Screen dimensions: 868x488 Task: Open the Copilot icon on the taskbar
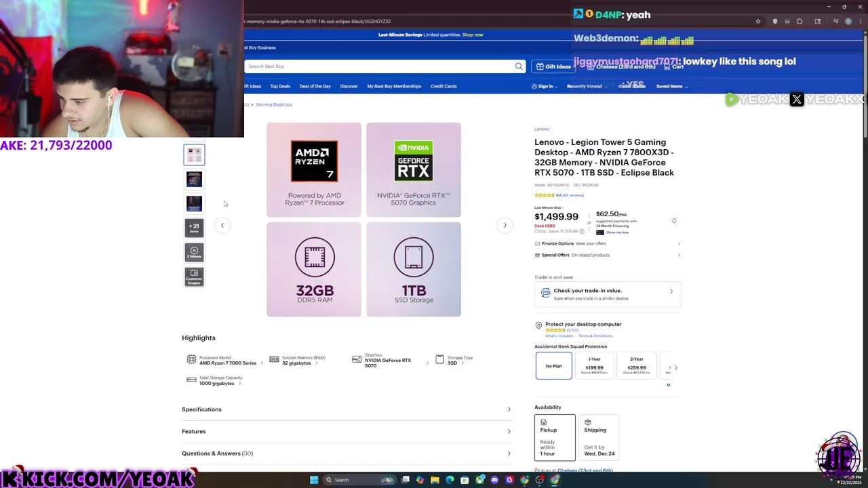point(420,480)
